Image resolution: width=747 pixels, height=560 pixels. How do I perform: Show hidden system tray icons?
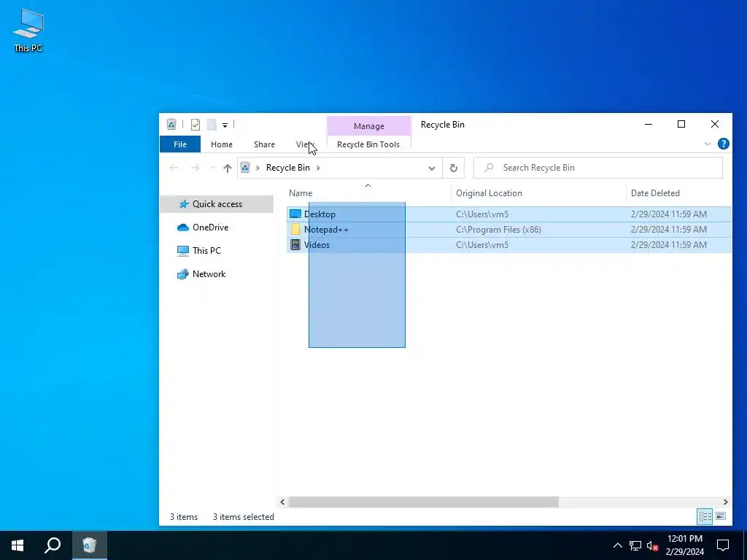tap(617, 545)
